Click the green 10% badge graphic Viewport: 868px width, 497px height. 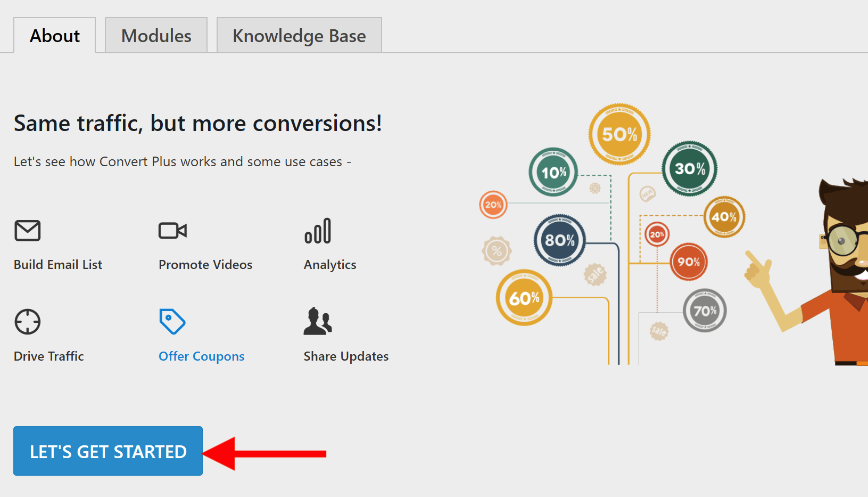click(x=553, y=172)
